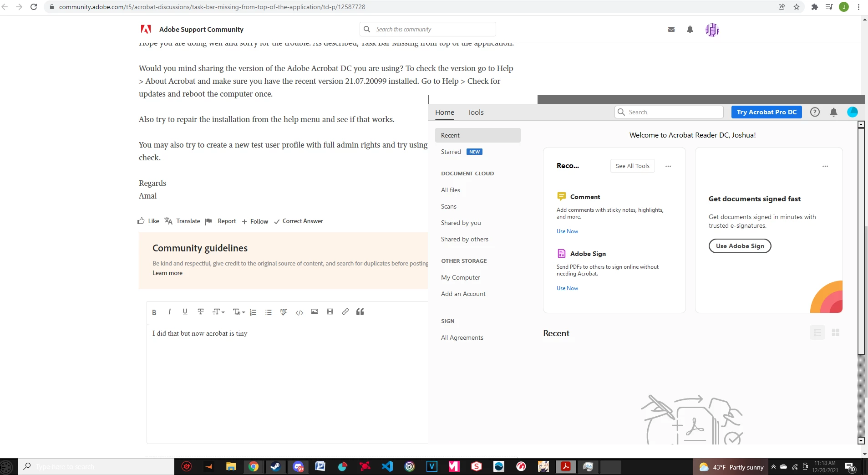Screen dimensions: 868x475
Task: Open the community user avatar menu
Action: [x=712, y=30]
